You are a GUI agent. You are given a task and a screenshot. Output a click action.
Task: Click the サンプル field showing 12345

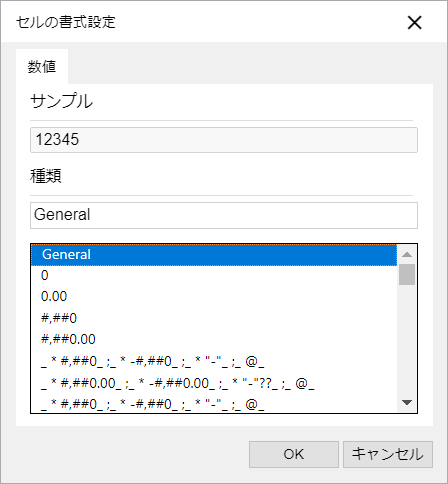coord(224,140)
